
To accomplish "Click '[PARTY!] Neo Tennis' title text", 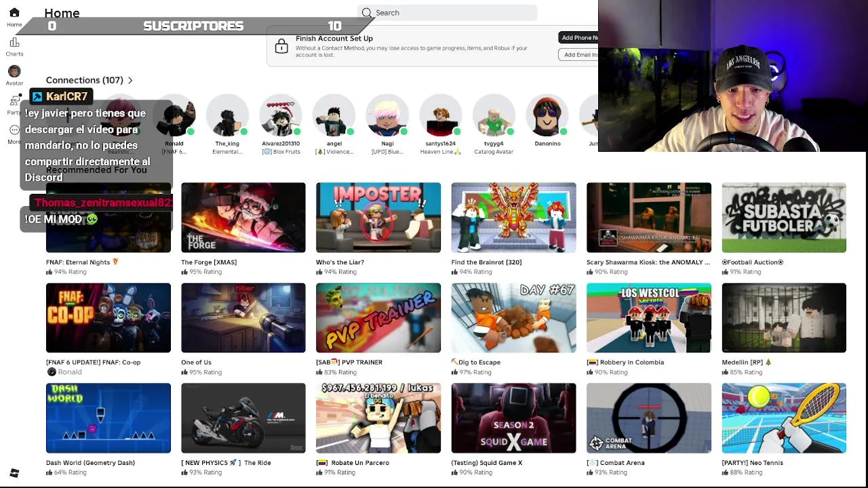I will click(753, 463).
